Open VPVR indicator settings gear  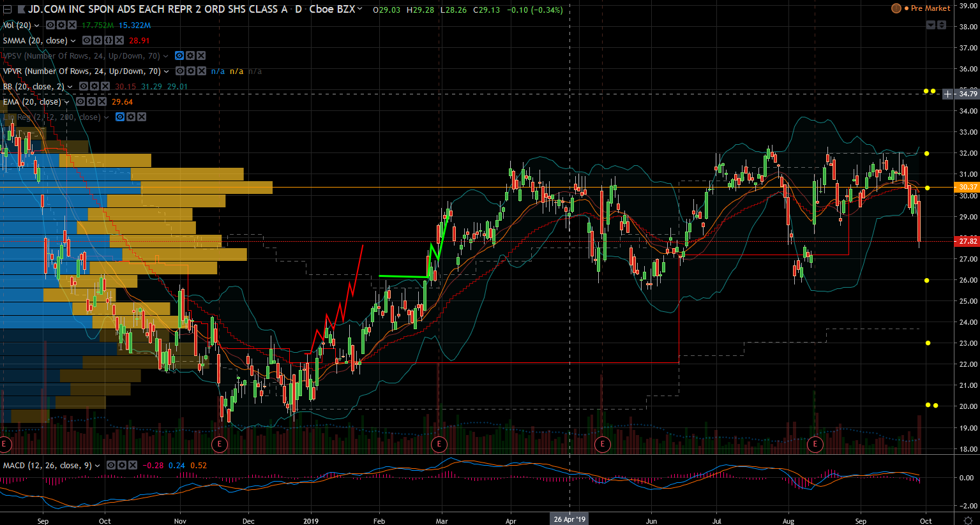(x=191, y=71)
